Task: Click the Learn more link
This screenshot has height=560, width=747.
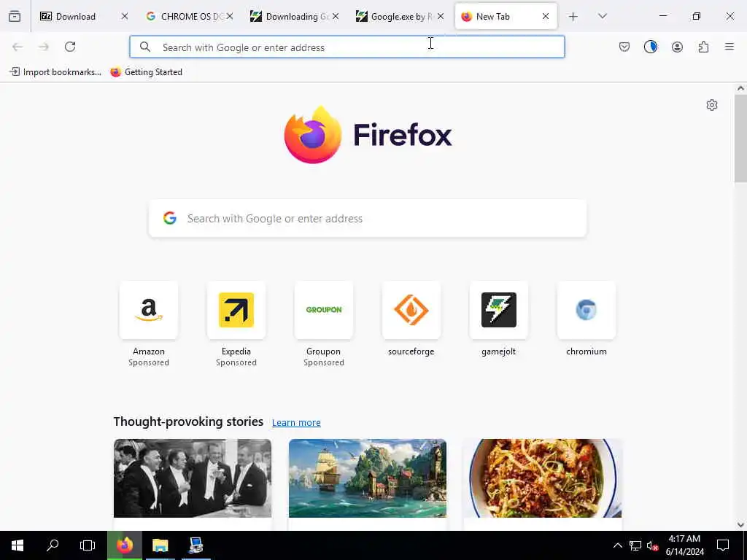Action: (x=296, y=423)
